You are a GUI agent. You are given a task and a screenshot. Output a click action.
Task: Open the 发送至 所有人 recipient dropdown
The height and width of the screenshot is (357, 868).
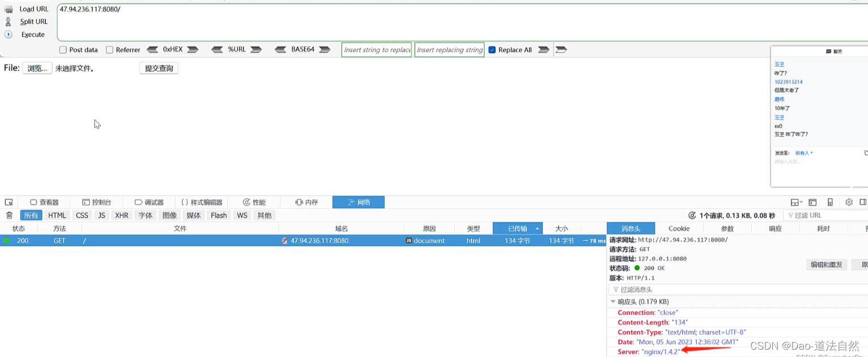804,152
